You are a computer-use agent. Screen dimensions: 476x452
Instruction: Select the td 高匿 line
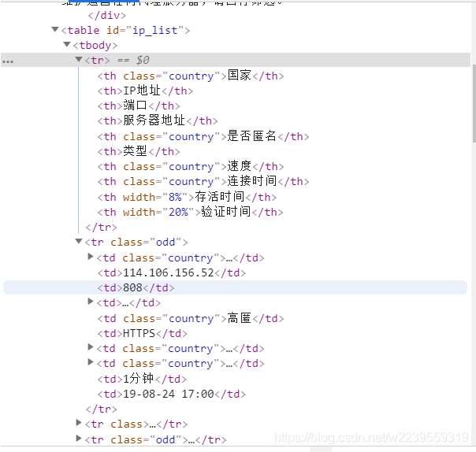point(191,318)
